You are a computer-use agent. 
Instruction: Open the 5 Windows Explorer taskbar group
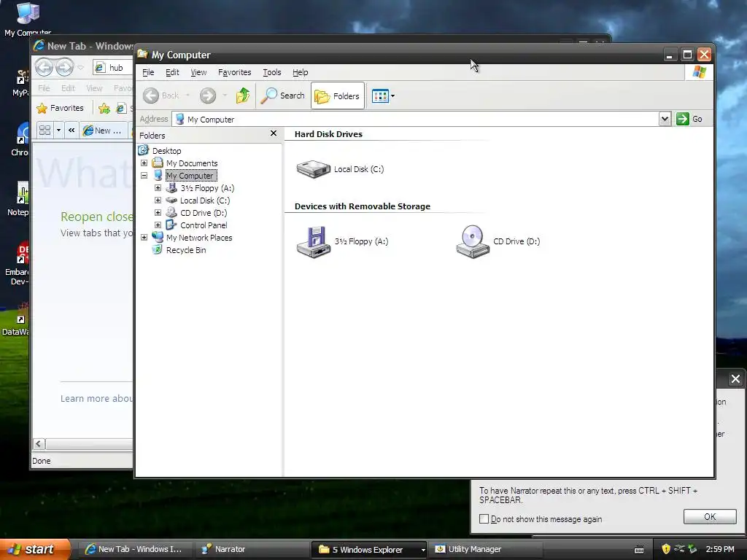coord(370,549)
